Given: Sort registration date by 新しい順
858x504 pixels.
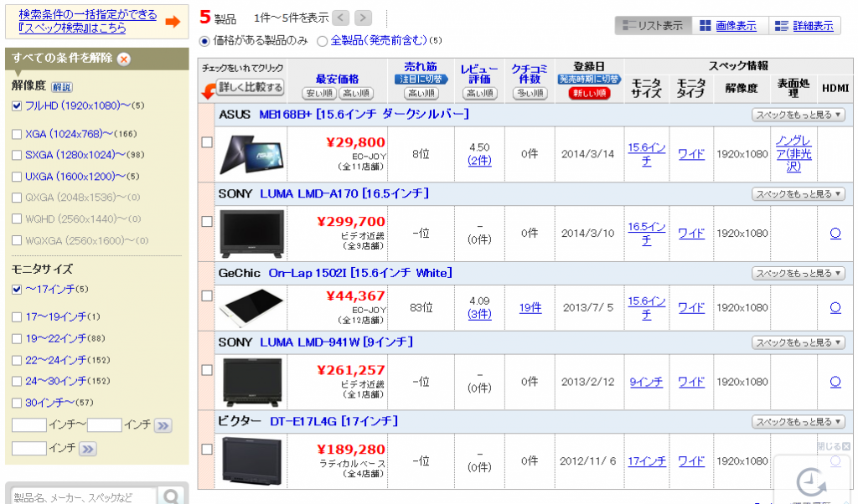Looking at the screenshot, I should (x=589, y=94).
